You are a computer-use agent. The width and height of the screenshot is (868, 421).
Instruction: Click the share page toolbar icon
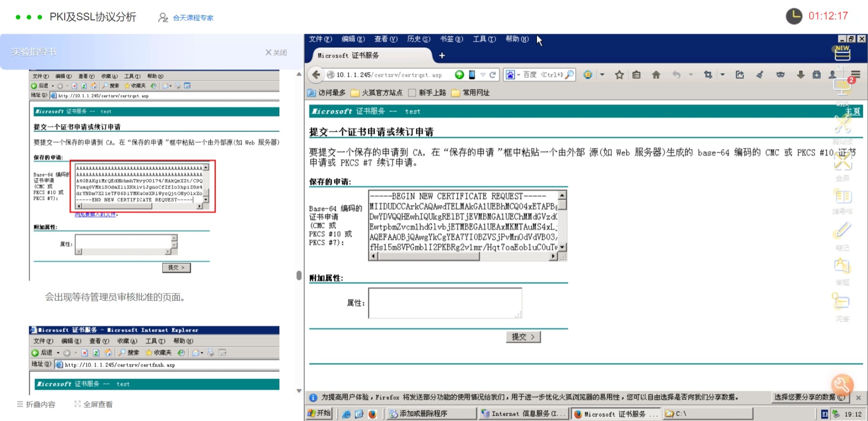740,75
